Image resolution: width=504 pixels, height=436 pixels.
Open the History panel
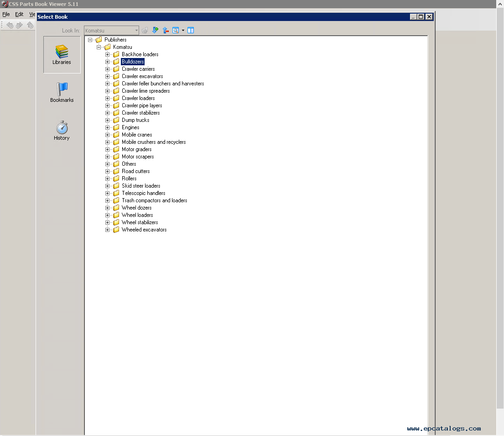coord(62,131)
